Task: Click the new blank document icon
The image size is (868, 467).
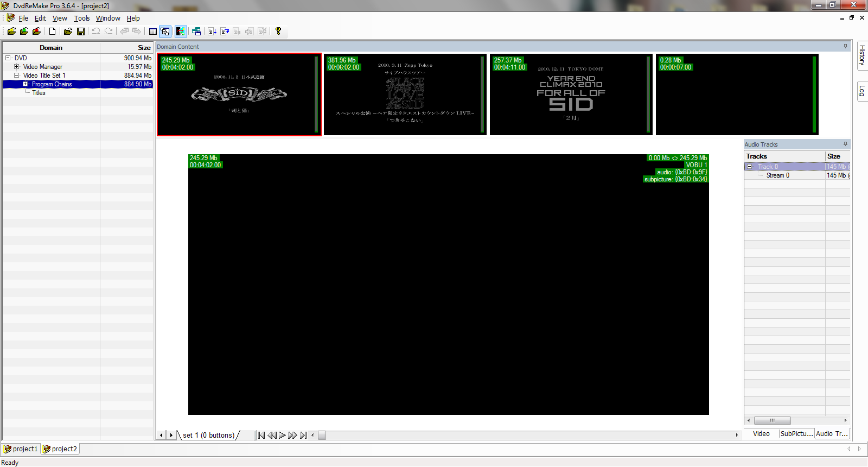Action: pos(53,31)
